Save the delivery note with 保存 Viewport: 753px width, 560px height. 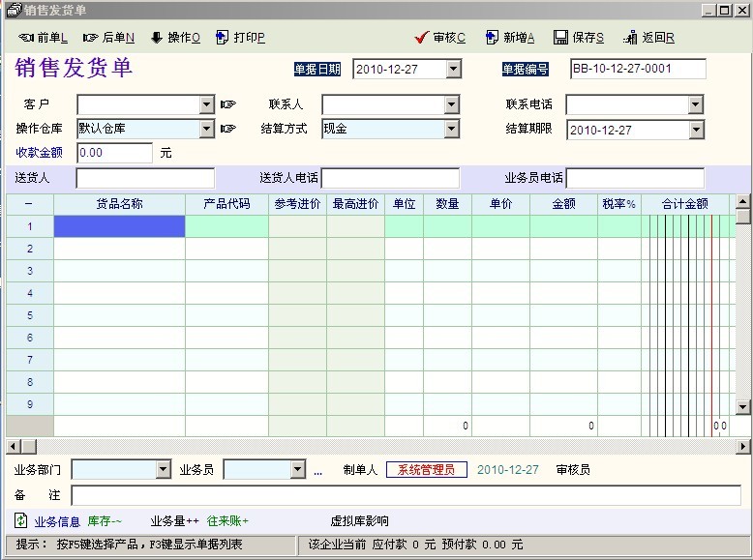(x=560, y=38)
